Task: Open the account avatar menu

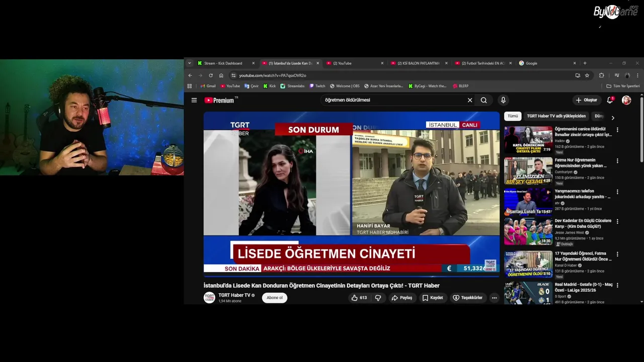Action: 626,100
